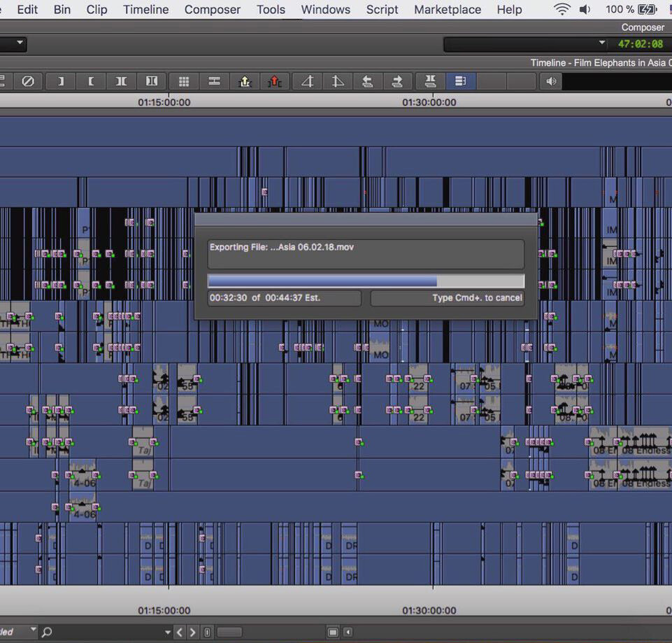672x643 pixels.
Task: Click the magnifier search icon in bottom bar
Action: point(47,631)
